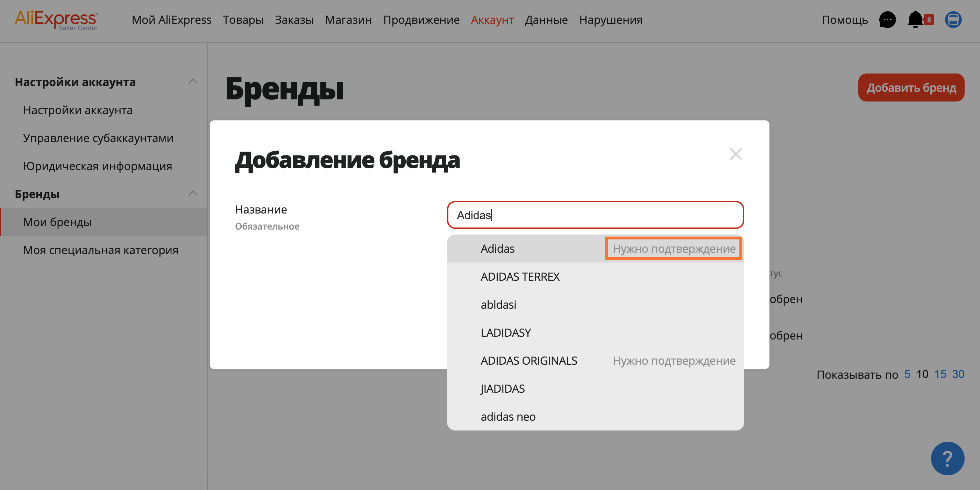Close the brand addition dialog
This screenshot has width=980, height=490.
[736, 154]
